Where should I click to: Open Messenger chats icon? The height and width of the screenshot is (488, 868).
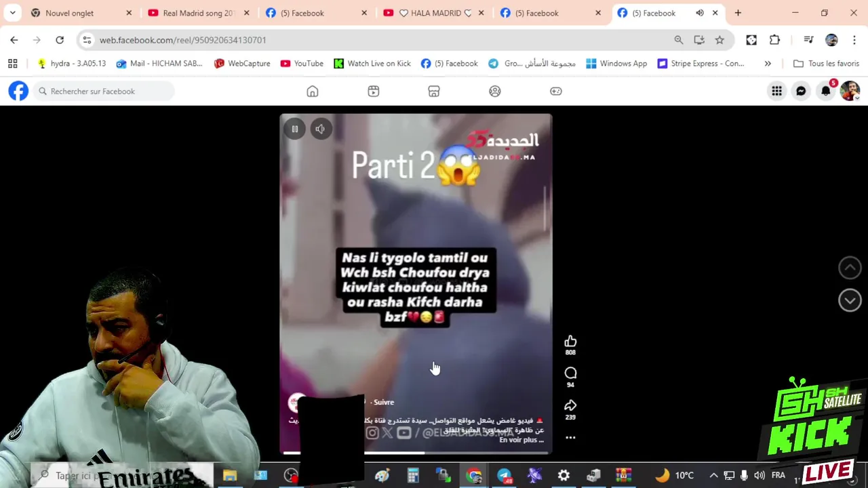801,91
